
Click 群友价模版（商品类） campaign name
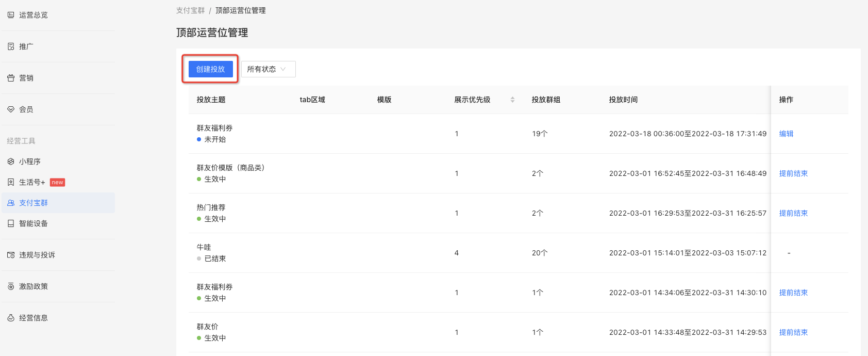pyautogui.click(x=230, y=168)
